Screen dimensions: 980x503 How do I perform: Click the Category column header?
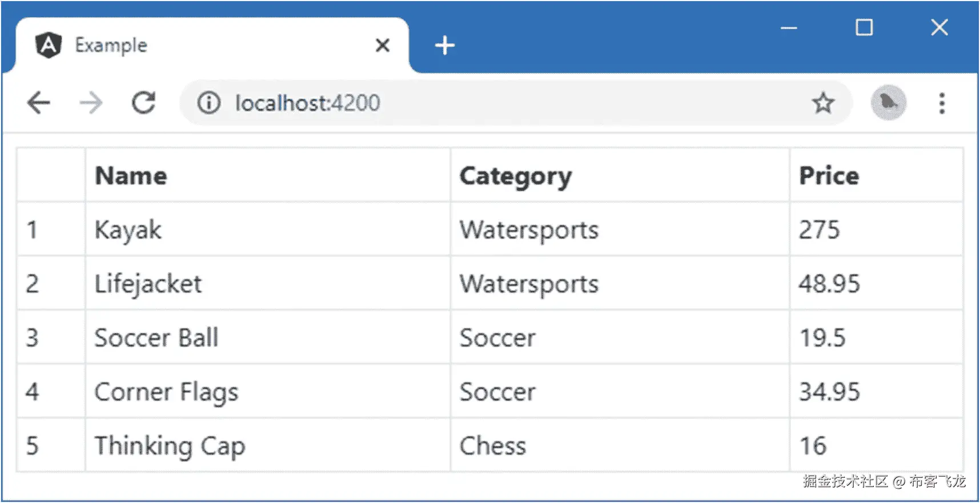click(515, 176)
